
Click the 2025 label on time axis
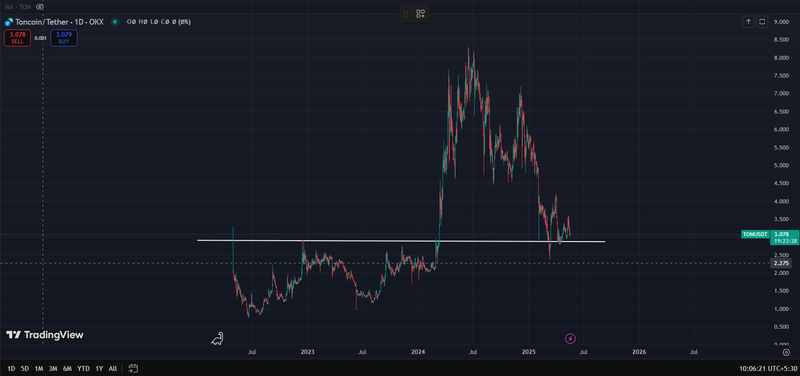click(x=529, y=352)
